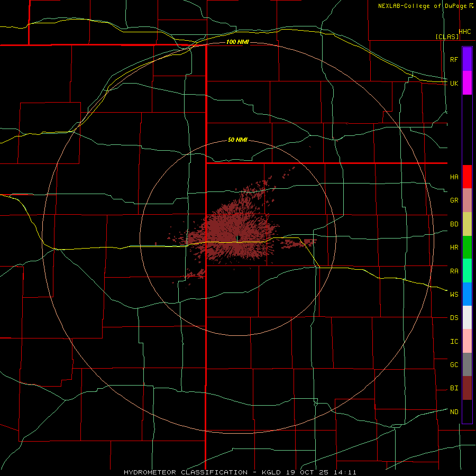The height and width of the screenshot is (476, 476).
Task: Click the RF legend label
Action: point(454,59)
